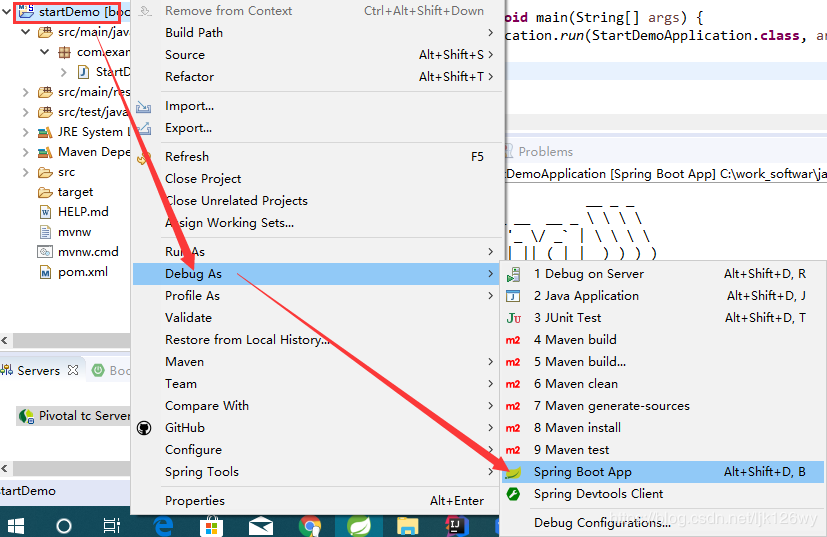This screenshot has height=537, width=827.
Task: Choose 9 Maven test
Action: click(x=663, y=450)
